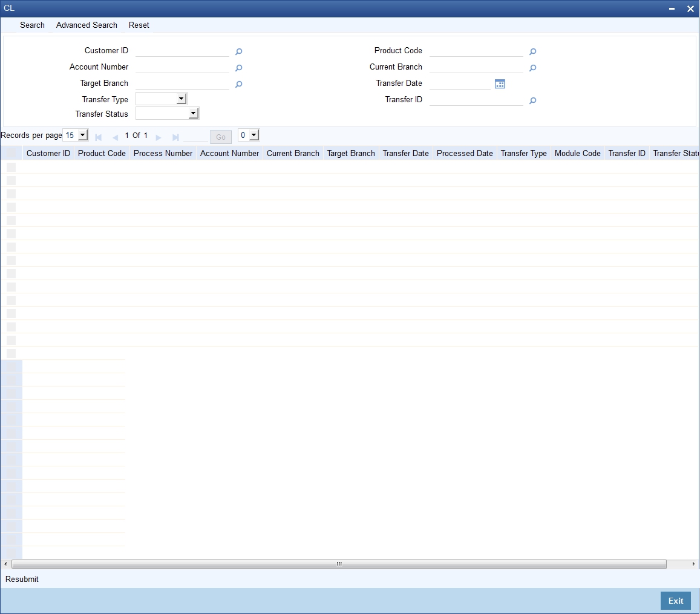
Task: Sort by Target Branch column header
Action: [351, 153]
